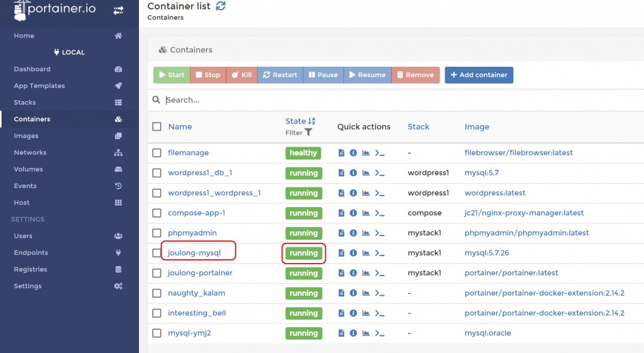Open the joulong-mysql container link
644x353 pixels.
point(194,253)
